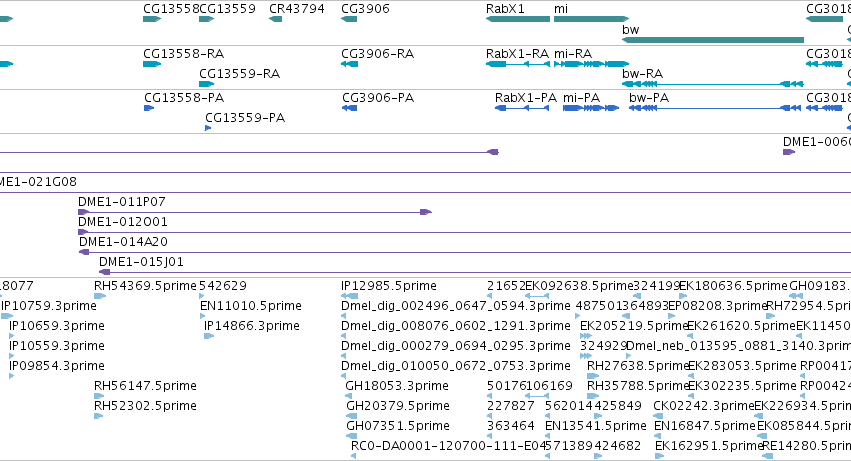This screenshot has width=851, height=461.
Task: Select BAC clone DME1-015J01
Action: pos(475,272)
